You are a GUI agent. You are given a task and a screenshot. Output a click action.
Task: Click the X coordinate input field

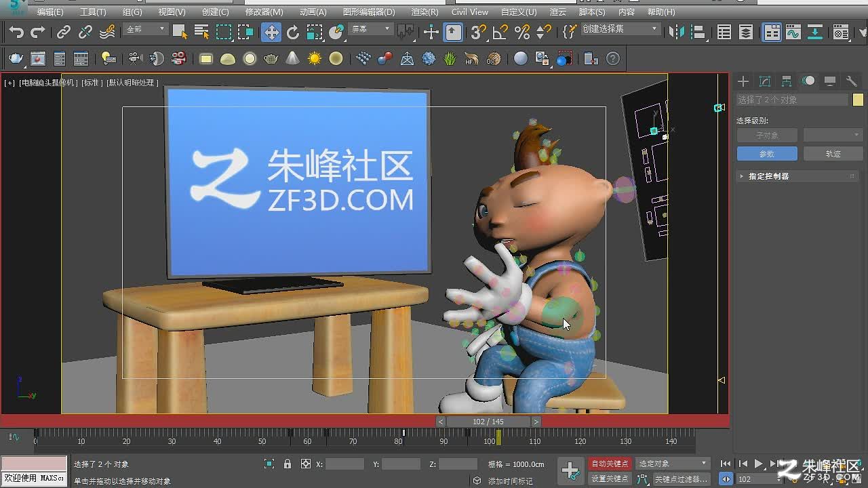(344, 464)
